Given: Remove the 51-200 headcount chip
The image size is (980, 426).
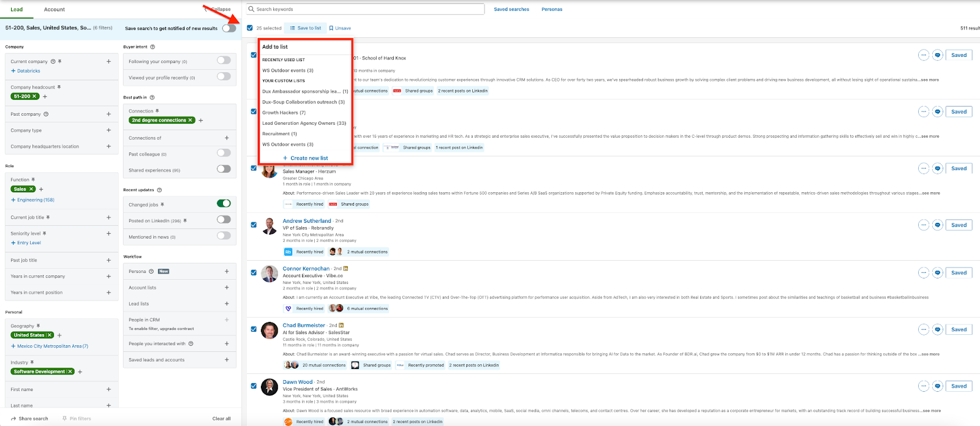Looking at the screenshot, I should tap(34, 96).
